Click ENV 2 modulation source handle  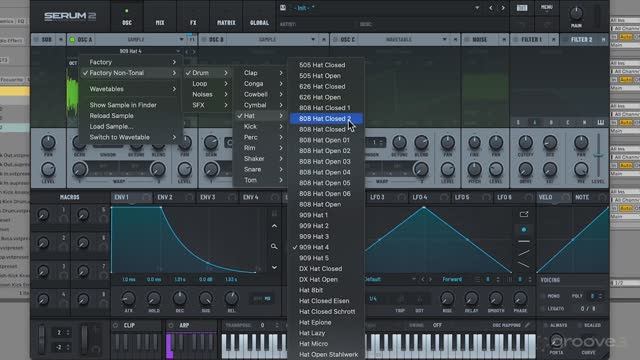(x=189, y=198)
